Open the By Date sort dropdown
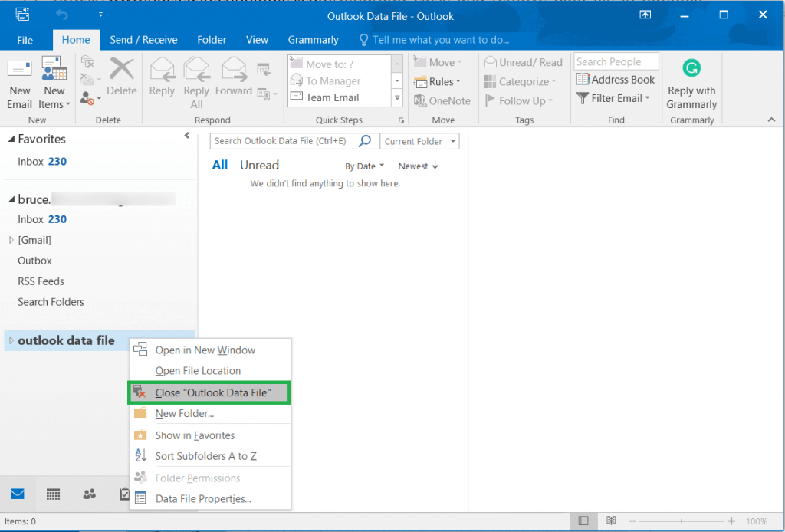This screenshot has width=785, height=532. [x=364, y=166]
